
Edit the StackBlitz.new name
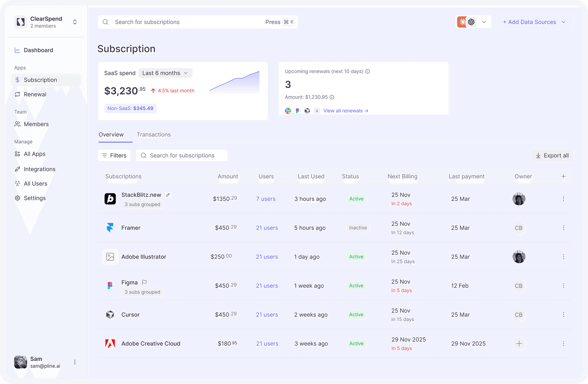point(168,195)
